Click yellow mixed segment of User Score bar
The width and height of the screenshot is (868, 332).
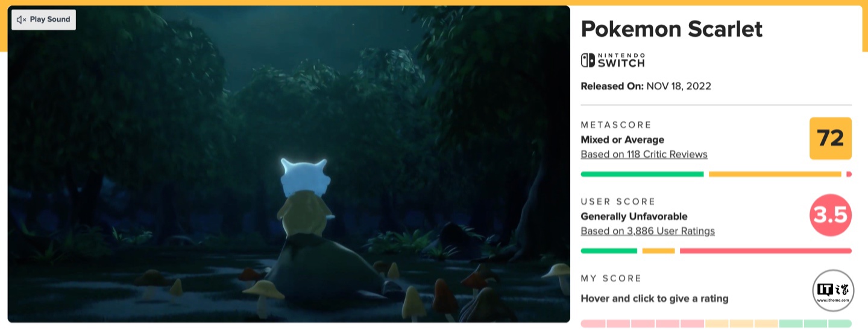[658, 251]
